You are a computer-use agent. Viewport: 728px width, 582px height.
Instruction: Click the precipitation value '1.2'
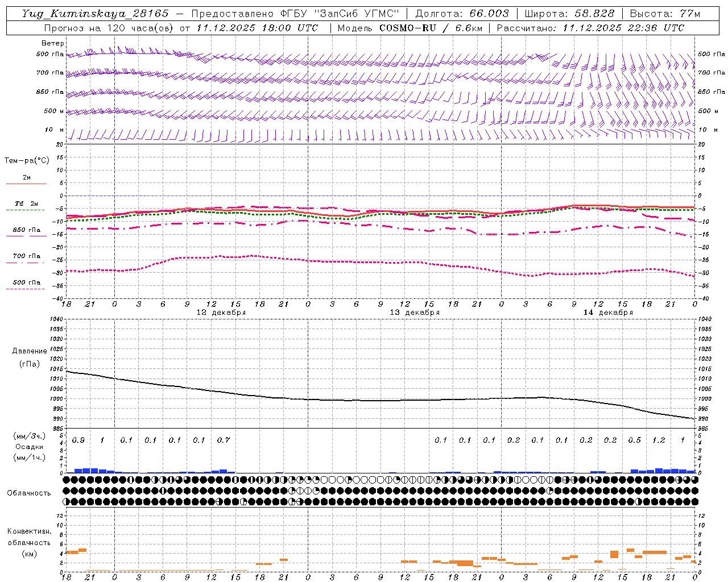point(659,440)
